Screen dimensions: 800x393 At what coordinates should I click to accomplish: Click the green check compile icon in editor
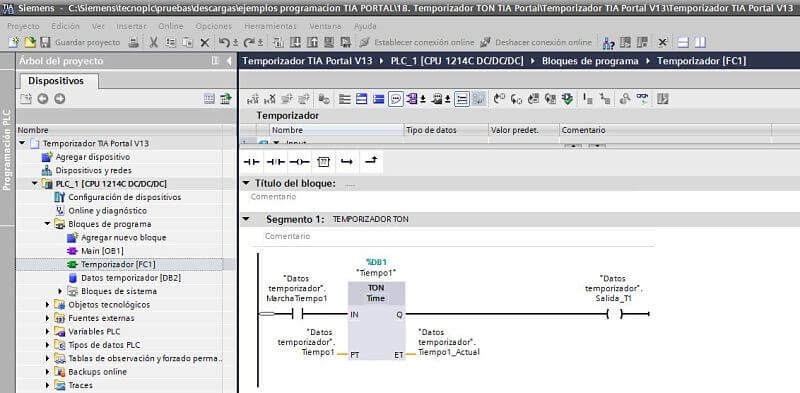pyautogui.click(x=567, y=99)
